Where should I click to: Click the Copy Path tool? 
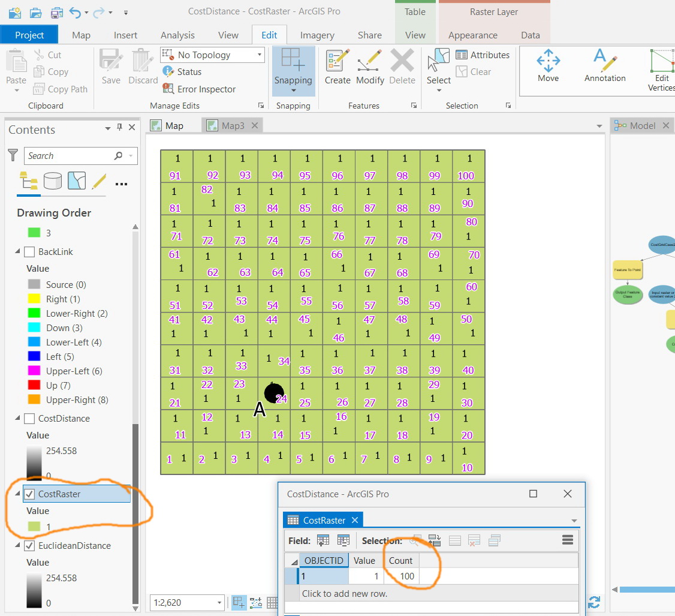[x=61, y=89]
